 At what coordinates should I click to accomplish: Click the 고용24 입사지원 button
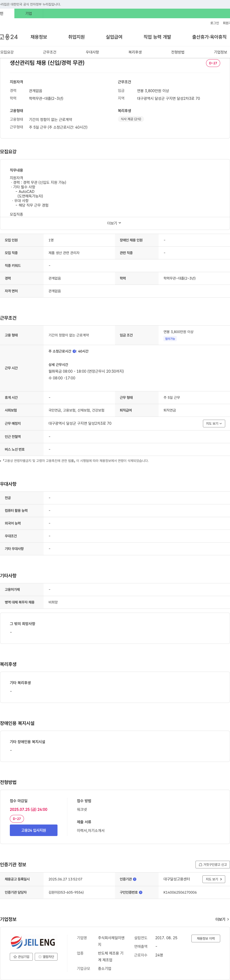[x=33, y=830]
